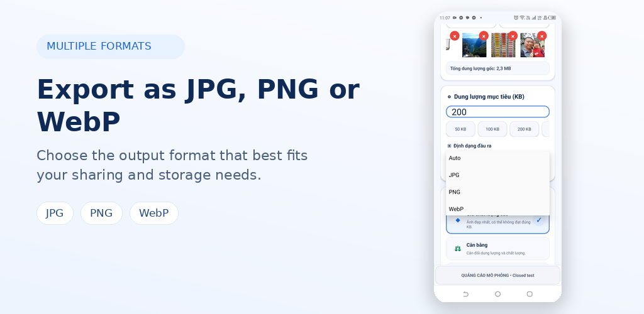Click the WebP pill below the description
The image size is (644, 314).
point(154,213)
